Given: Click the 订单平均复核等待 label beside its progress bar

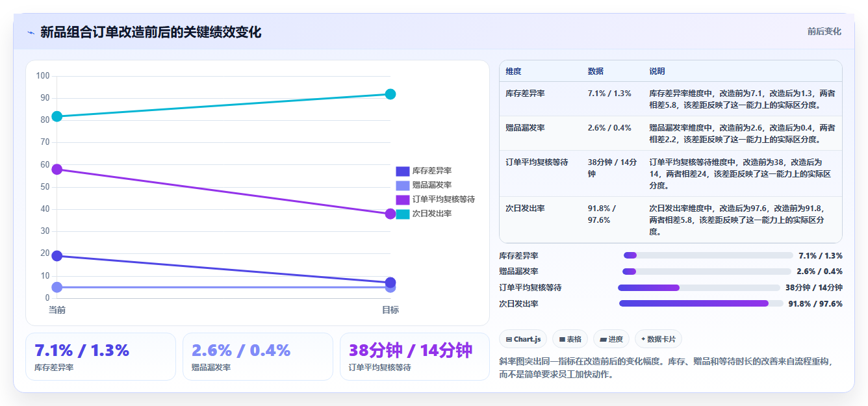Looking at the screenshot, I should coord(530,288).
